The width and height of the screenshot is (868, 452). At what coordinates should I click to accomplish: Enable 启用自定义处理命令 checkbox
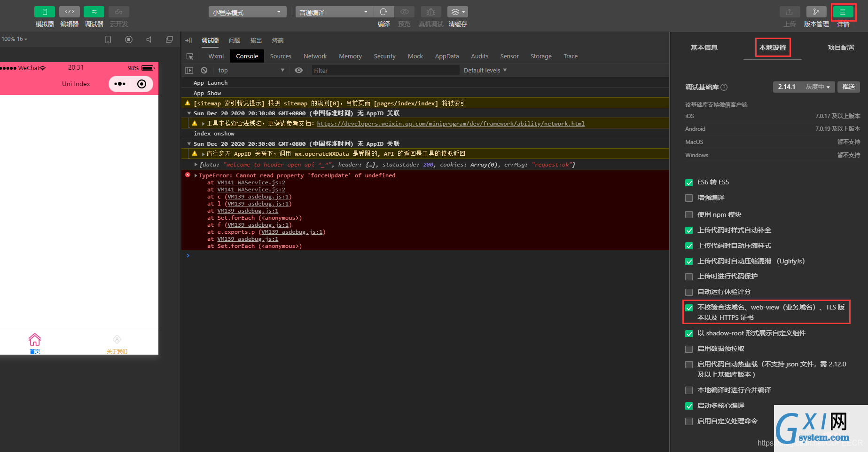pos(689,421)
